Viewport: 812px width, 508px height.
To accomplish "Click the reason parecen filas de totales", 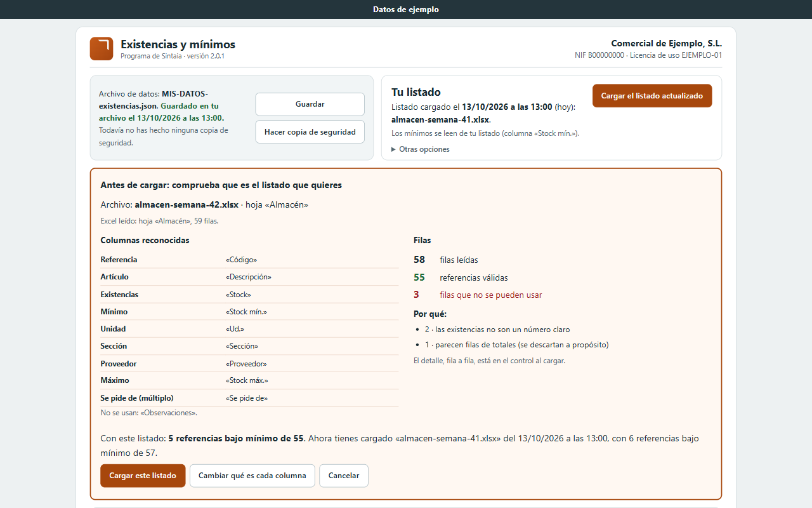I will click(517, 345).
